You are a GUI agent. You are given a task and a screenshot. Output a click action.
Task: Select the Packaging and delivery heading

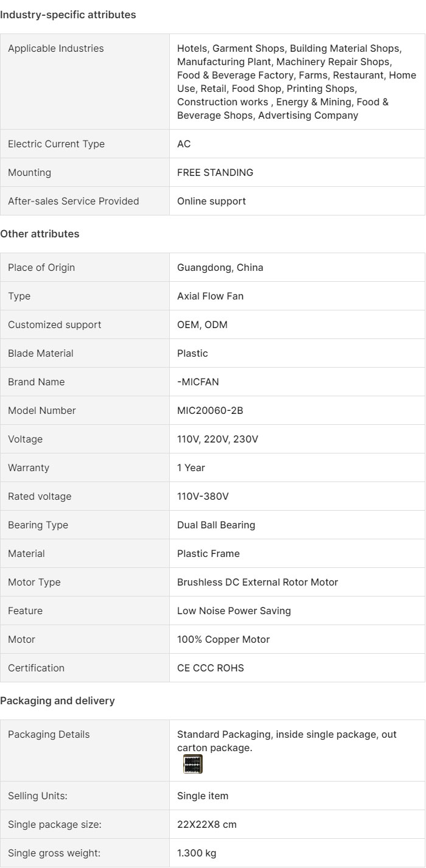57,701
